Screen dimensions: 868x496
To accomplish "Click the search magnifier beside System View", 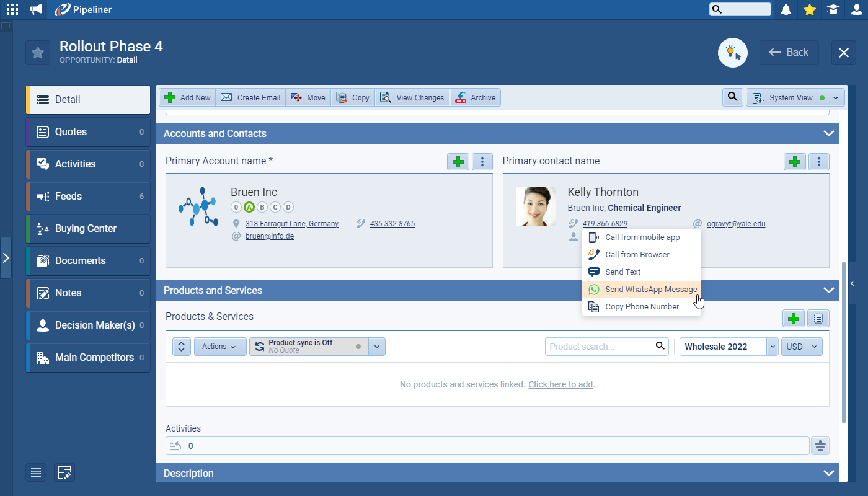I will (x=733, y=97).
